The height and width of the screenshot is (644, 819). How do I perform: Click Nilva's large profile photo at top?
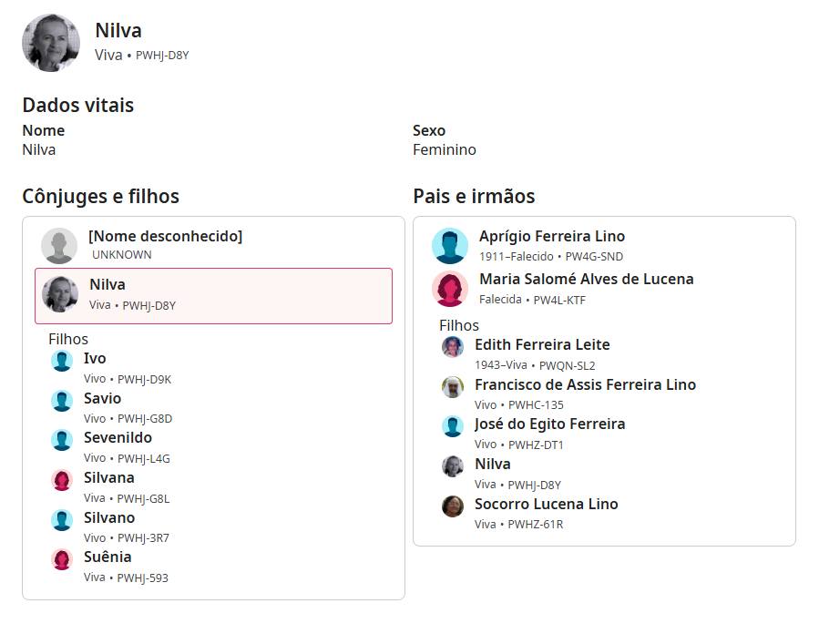point(51,43)
